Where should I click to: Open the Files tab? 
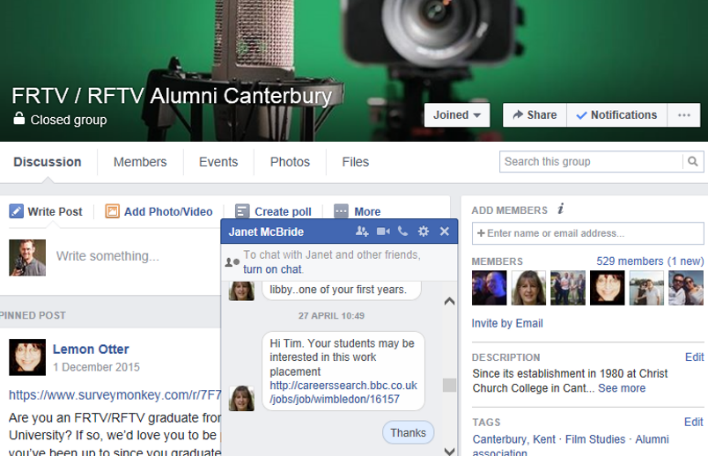(355, 162)
